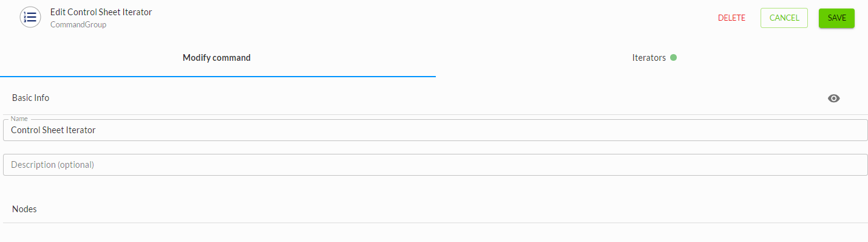
Task: Click the CommandGroup numbered-list icon
Action: click(30, 17)
